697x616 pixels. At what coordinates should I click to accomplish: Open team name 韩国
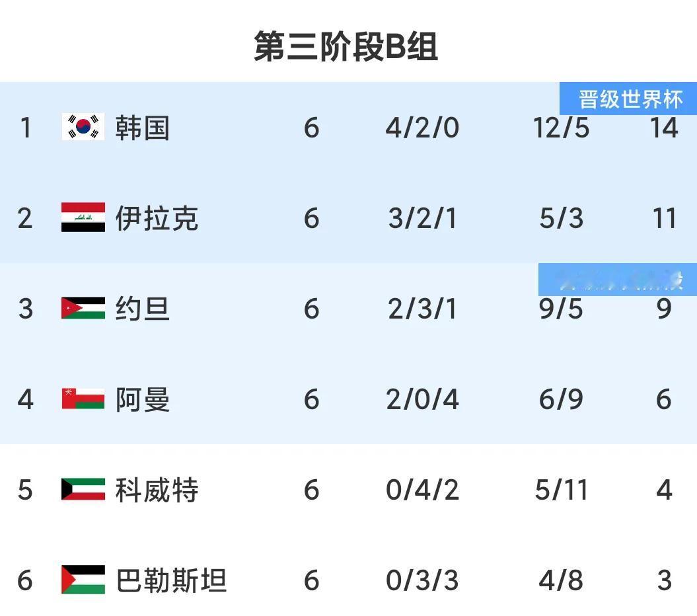143,128
